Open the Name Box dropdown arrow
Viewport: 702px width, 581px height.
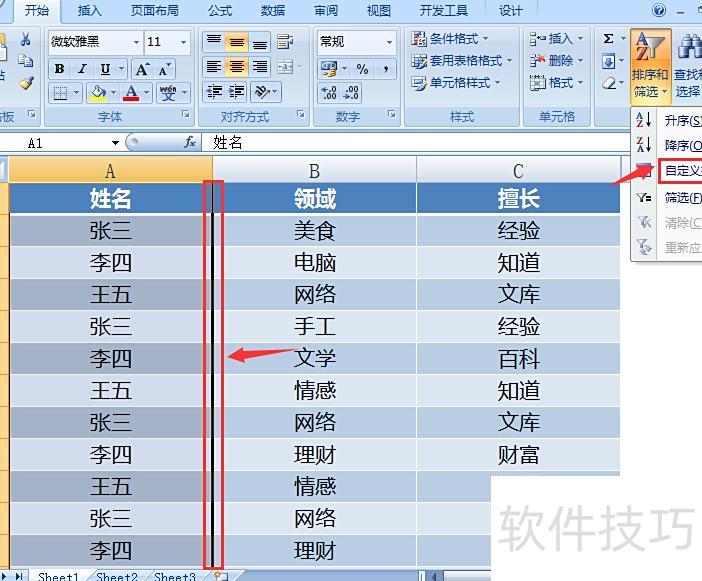pos(116,143)
